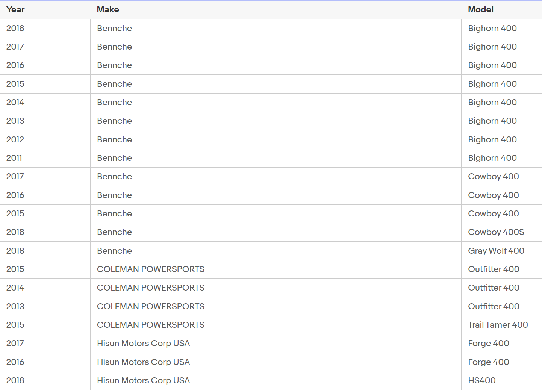Click the Forge 400 model for 2016
The width and height of the screenshot is (542, 392).
click(489, 362)
